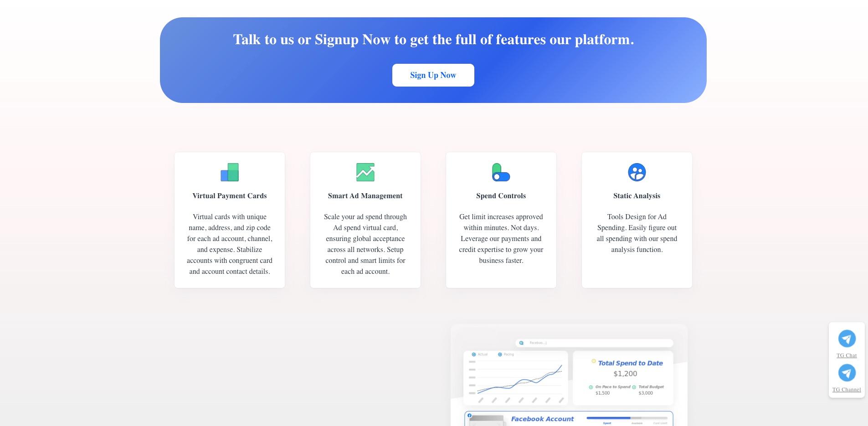Screen dimensions: 868x426
Task: Click the Smart Ad Management chart icon
Action: pos(365,172)
